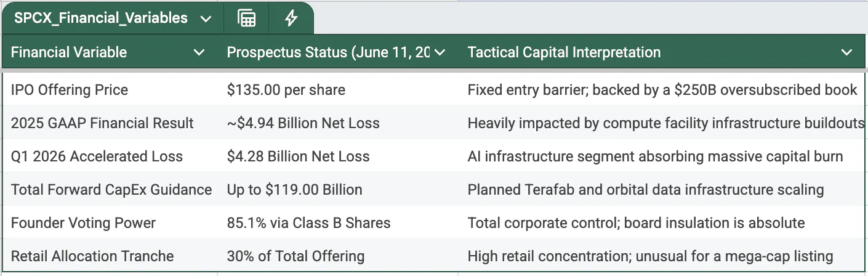Screen dimensions: 868x276
Task: Open Prospectus Status column dropdown arrow
Action: pyautogui.click(x=440, y=52)
